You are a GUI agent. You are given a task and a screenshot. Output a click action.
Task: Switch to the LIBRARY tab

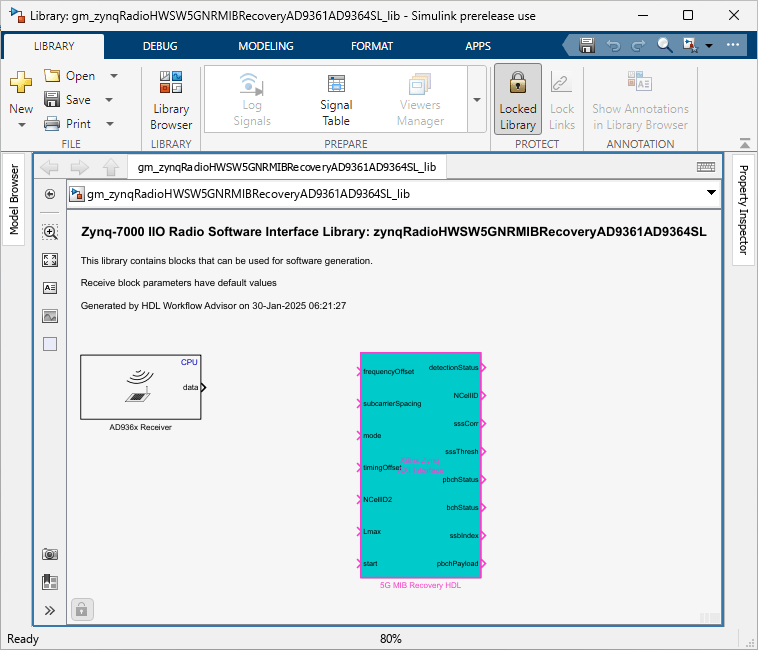[54, 46]
